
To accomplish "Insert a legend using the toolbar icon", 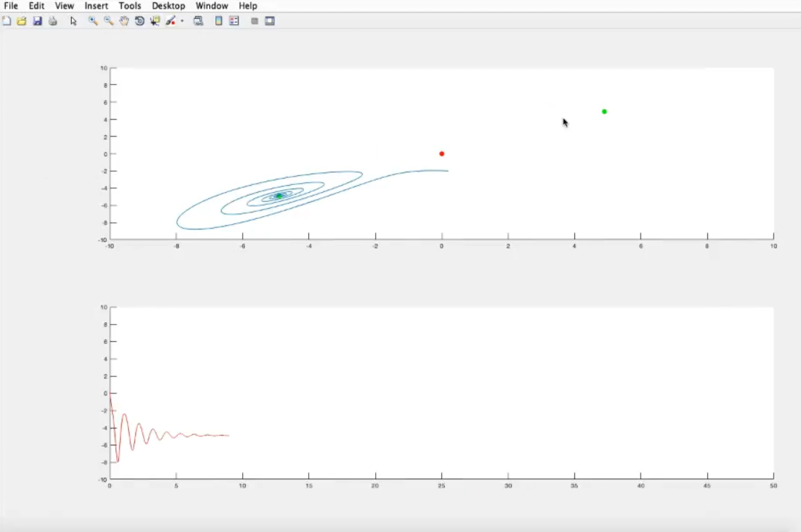I will 234,21.
